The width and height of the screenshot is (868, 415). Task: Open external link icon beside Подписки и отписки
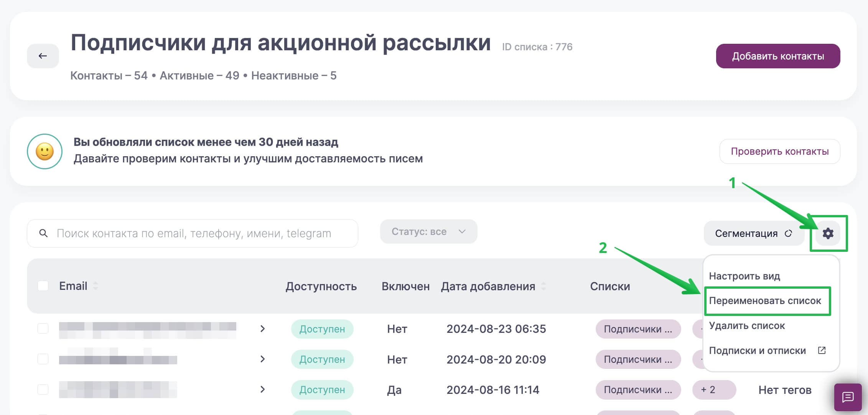pos(822,350)
